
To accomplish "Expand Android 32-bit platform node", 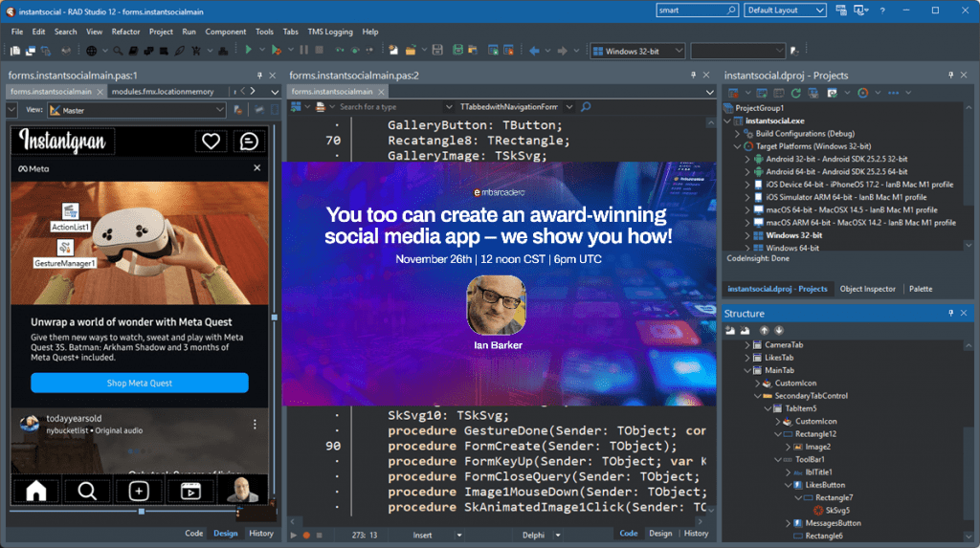I will (747, 160).
